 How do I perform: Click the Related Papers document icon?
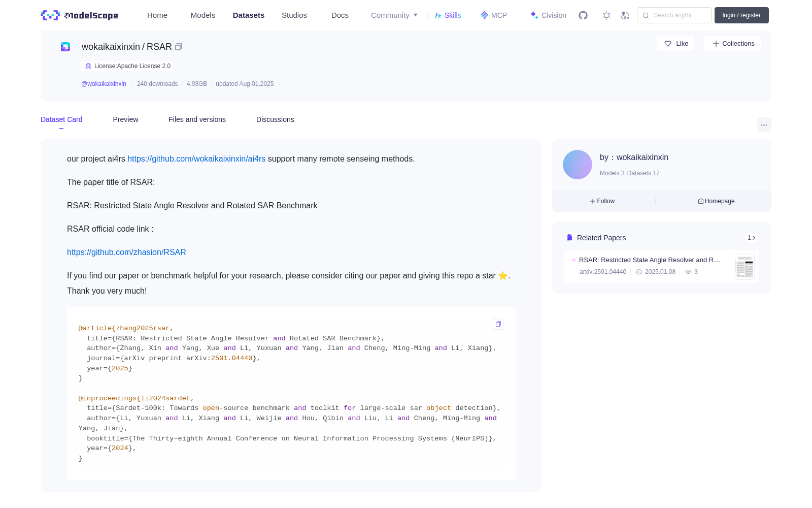pos(569,238)
